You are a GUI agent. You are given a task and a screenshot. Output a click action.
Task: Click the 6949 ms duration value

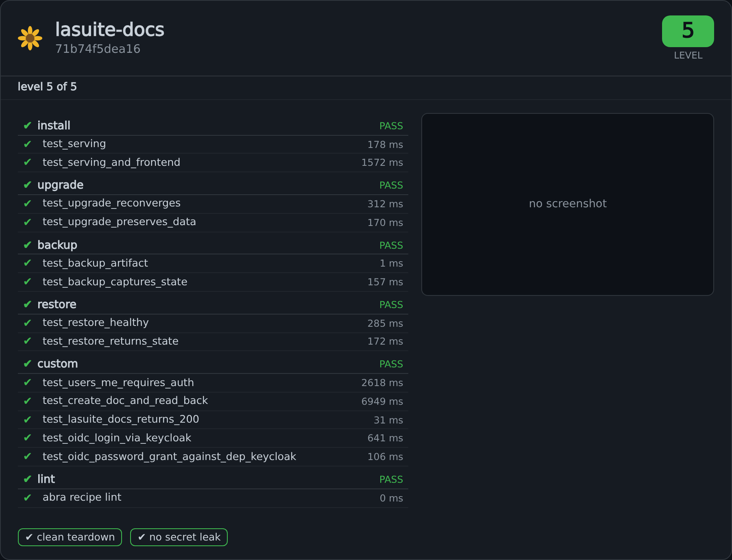pos(382,402)
